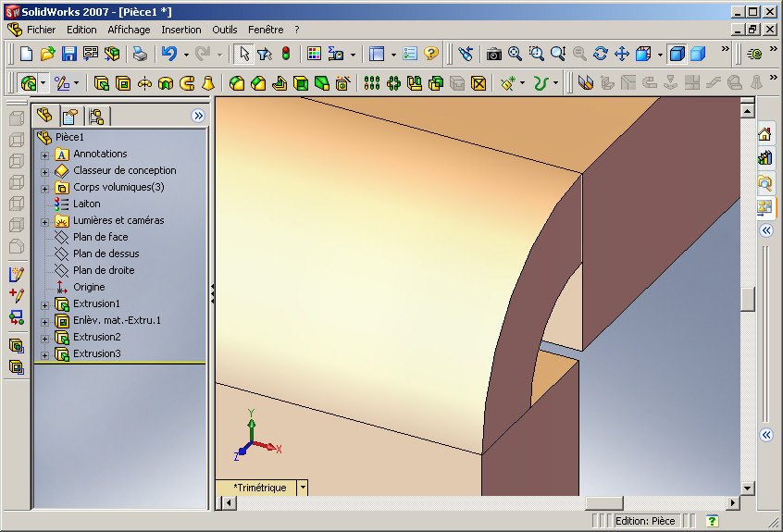783x532 pixels.
Task: Open the Hole Wizard tool
Action: coord(342,83)
